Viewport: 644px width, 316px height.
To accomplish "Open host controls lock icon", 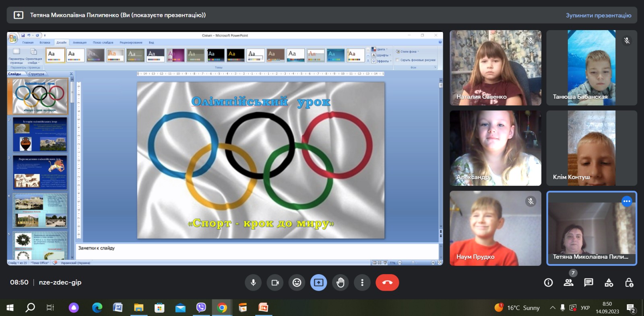I will [629, 283].
